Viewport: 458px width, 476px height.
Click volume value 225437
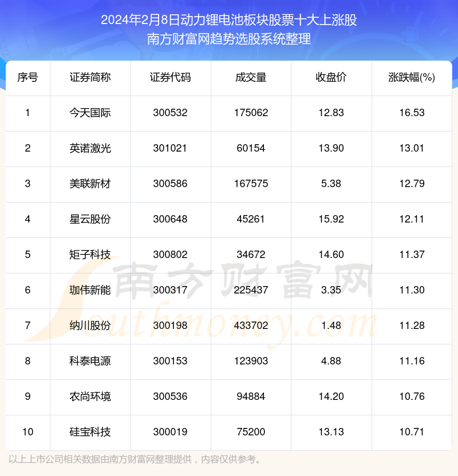(x=251, y=290)
